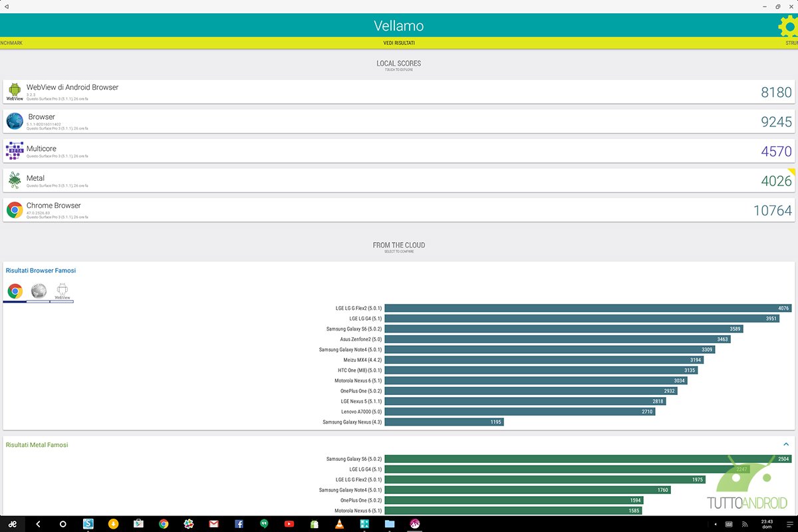
Task: Select the Galaxy S6 2504 Metal bar
Action: coord(588,459)
